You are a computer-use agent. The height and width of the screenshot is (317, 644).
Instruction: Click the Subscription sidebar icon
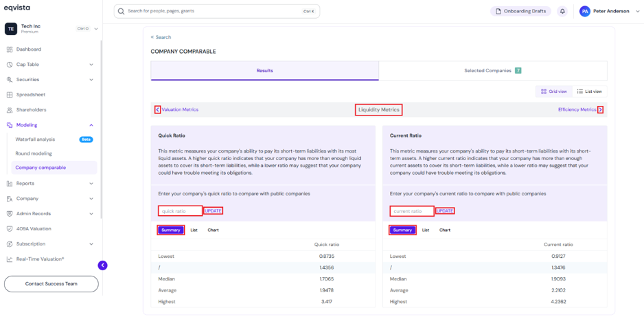(x=10, y=244)
